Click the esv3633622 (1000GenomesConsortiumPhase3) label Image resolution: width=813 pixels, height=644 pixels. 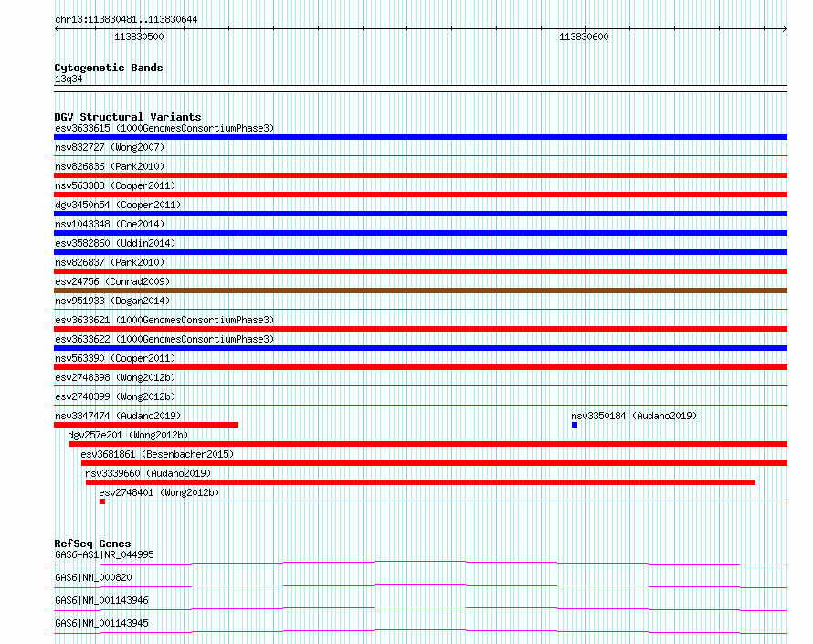tap(164, 339)
